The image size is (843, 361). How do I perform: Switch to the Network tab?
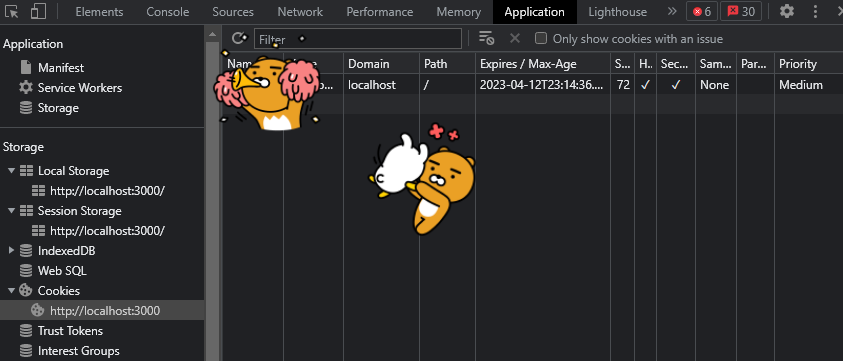click(x=300, y=12)
